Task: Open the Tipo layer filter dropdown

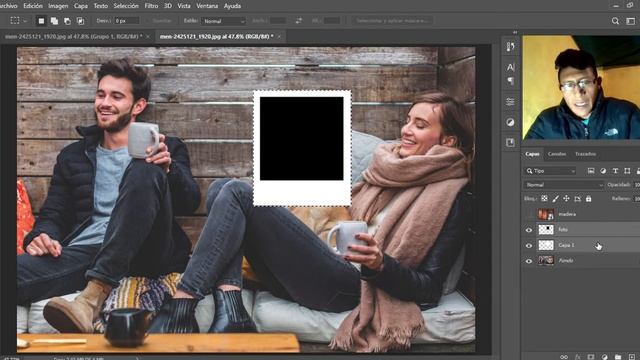Action: [550, 171]
